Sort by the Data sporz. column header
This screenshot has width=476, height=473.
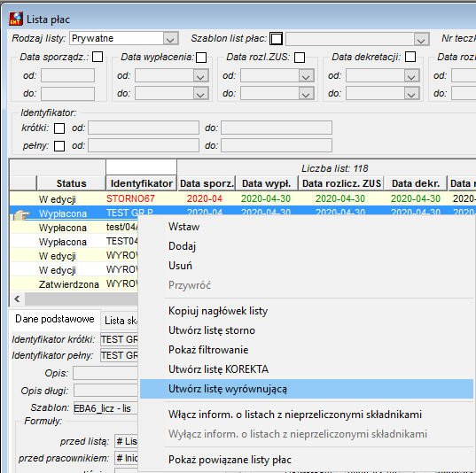click(207, 183)
